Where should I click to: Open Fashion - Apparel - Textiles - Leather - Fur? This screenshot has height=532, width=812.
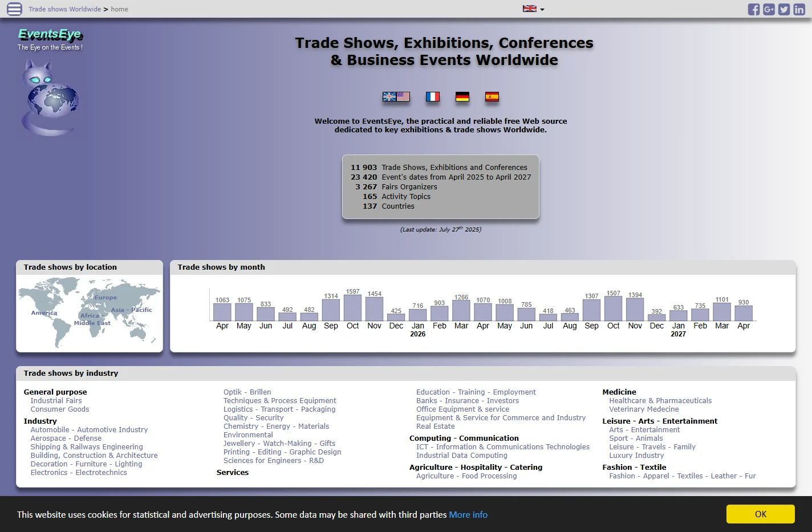[x=683, y=476]
